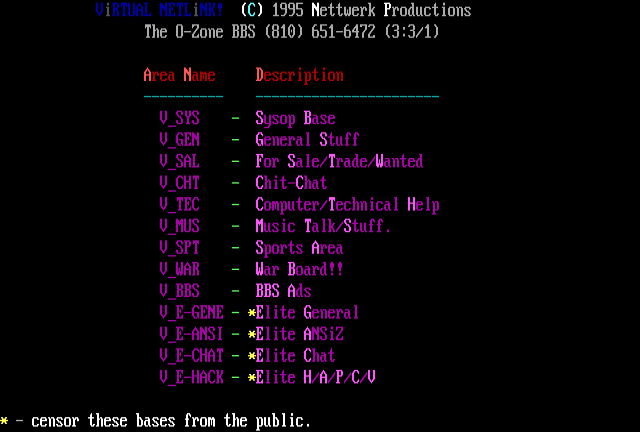Click the 'BBS Ads' description
The height and width of the screenshot is (432, 640).
point(283,292)
